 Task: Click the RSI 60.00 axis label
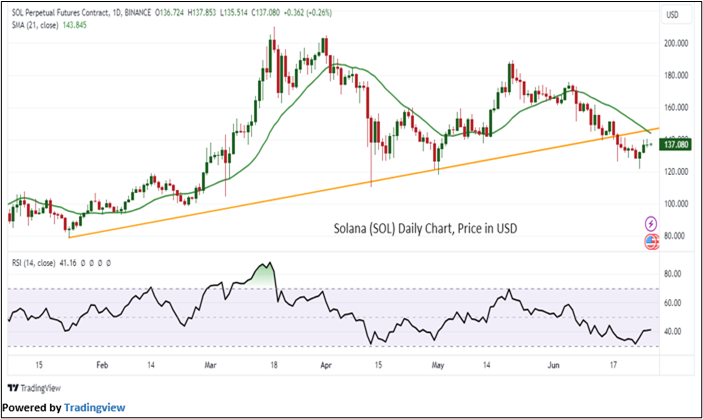(x=673, y=303)
